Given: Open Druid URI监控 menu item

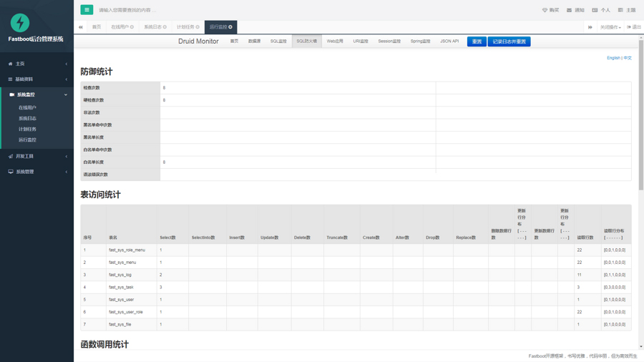Looking at the screenshot, I should point(361,41).
